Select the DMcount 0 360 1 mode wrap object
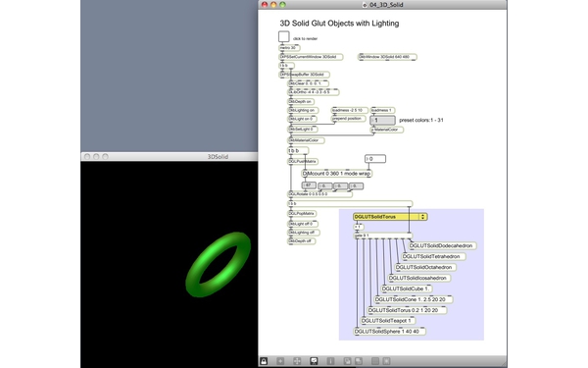Image resolution: width=588 pixels, height=368 pixels. coord(337,174)
